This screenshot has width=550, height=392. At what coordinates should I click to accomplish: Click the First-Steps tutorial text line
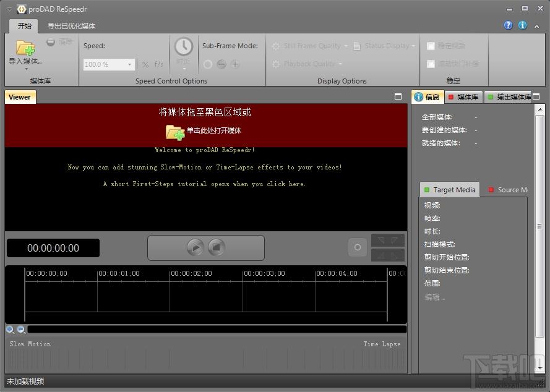point(204,184)
